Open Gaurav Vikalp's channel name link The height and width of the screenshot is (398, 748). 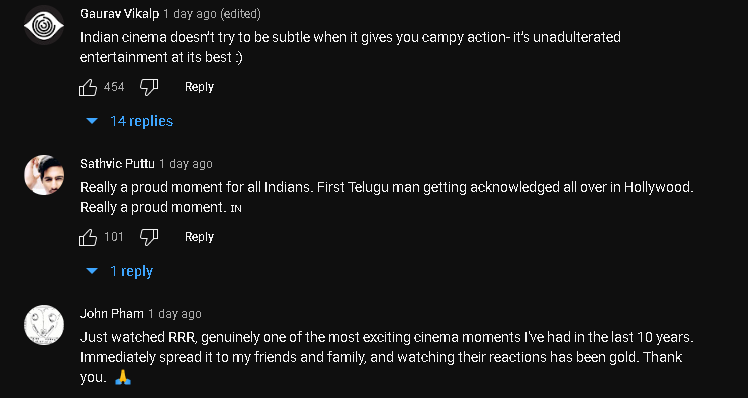[x=119, y=14]
